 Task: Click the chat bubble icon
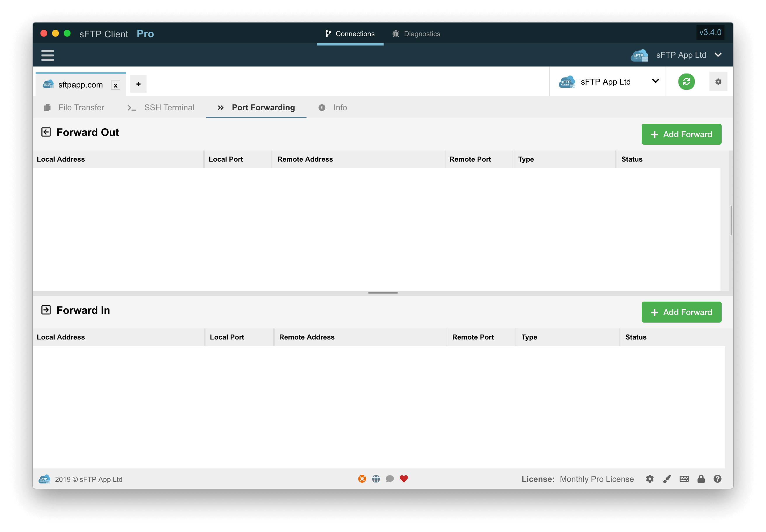(390, 479)
